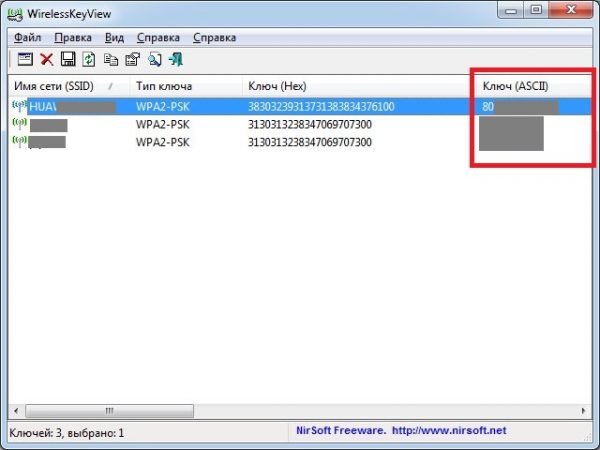Click the status text Ключей: 3, выбрано: 1
Viewport: 600px width, 450px height.
[67, 433]
